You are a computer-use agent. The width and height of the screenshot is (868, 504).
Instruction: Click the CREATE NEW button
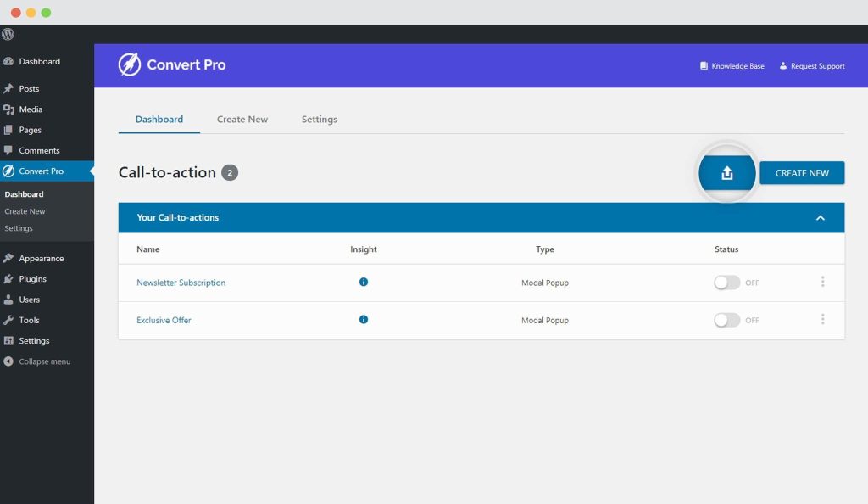[802, 173]
